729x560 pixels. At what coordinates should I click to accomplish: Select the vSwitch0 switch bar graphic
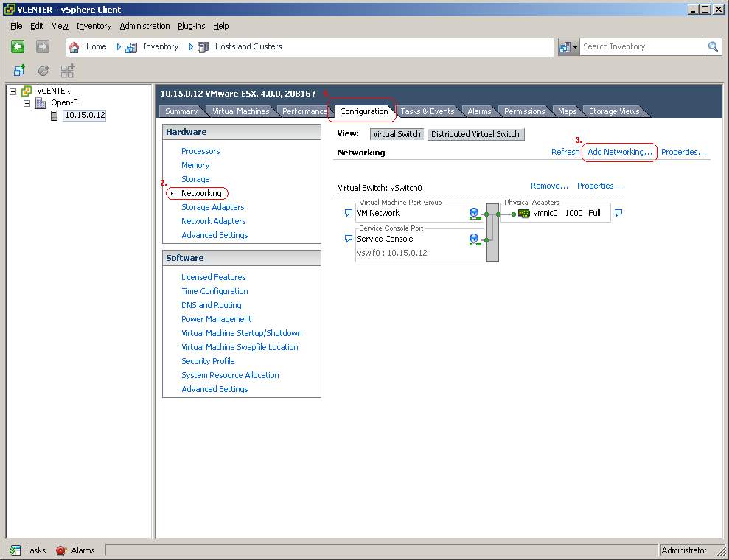pos(492,232)
